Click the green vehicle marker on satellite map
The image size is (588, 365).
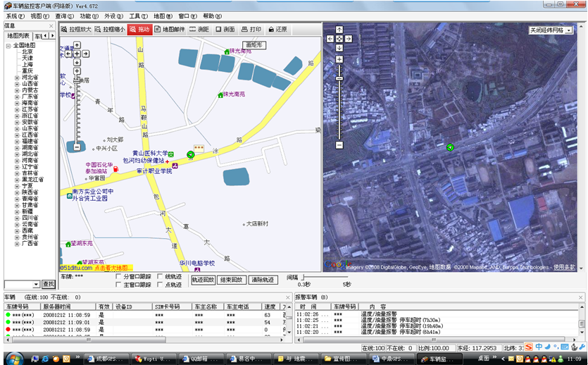pyautogui.click(x=450, y=147)
